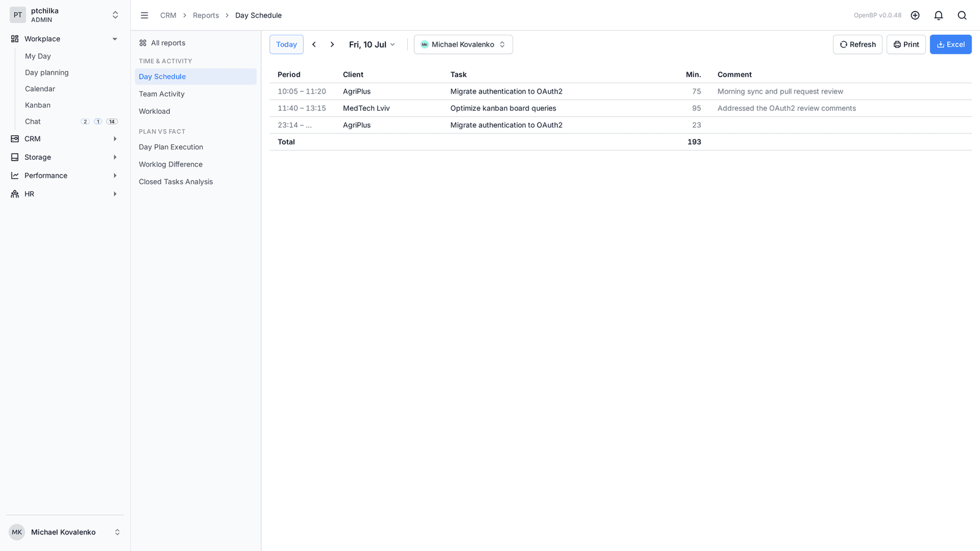Click the MK user avatar at bottom

click(17, 532)
